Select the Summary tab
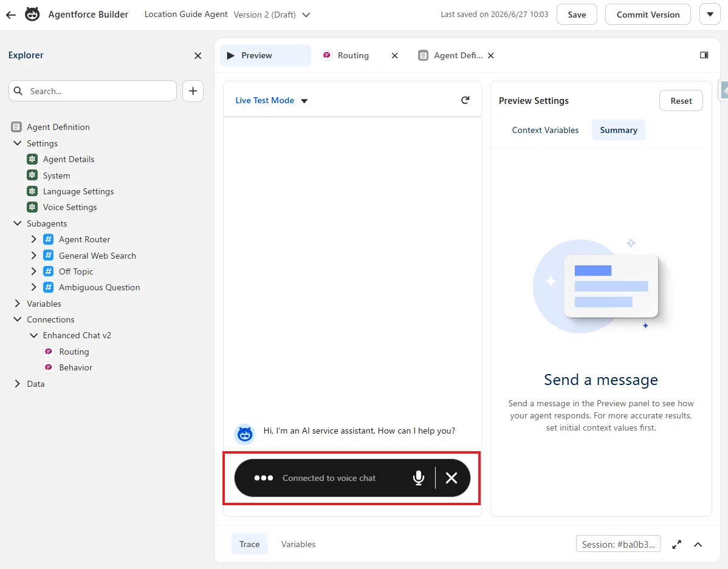Screen dimensions: 728x569 [x=619, y=130]
